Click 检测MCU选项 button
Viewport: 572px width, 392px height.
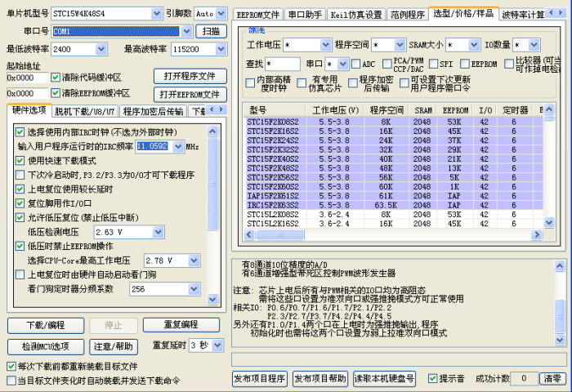[x=46, y=346]
